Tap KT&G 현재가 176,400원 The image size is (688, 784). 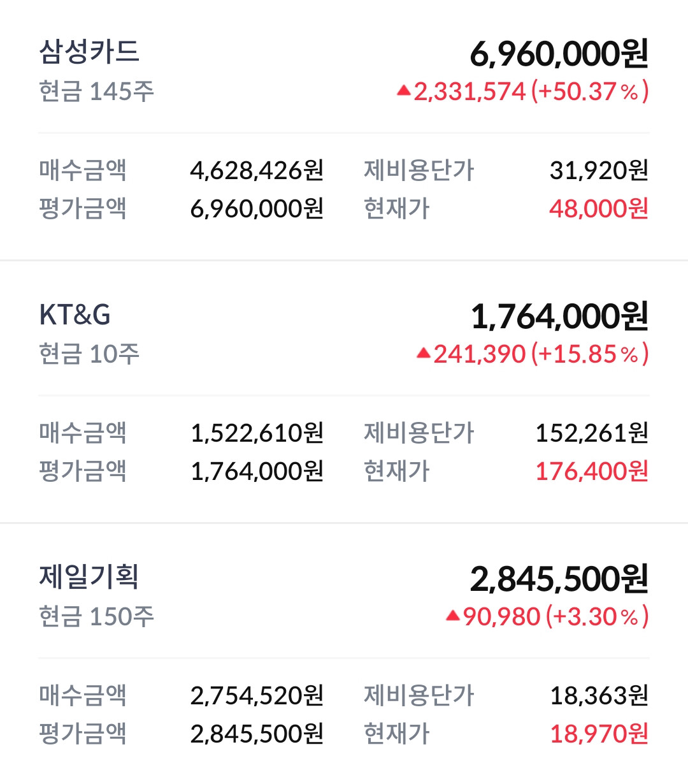592,471
